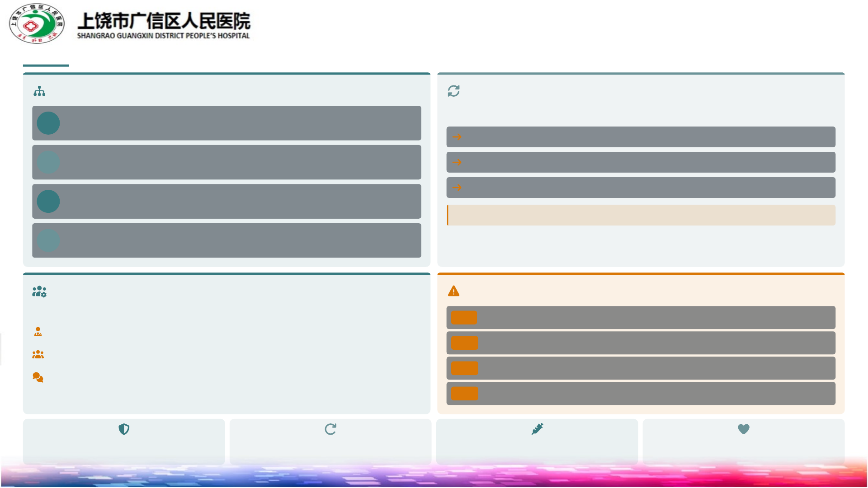
Task: Click the orange group of people icon
Action: click(38, 355)
